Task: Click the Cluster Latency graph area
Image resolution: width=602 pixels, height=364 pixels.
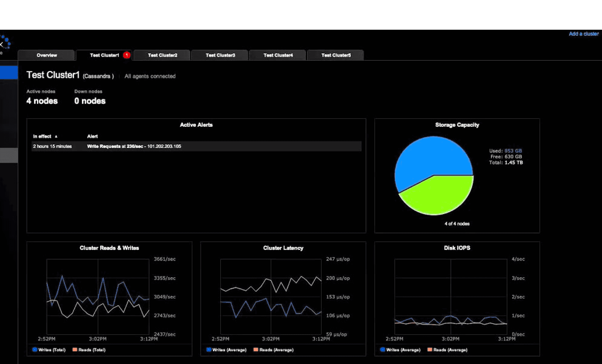Action: point(271,297)
